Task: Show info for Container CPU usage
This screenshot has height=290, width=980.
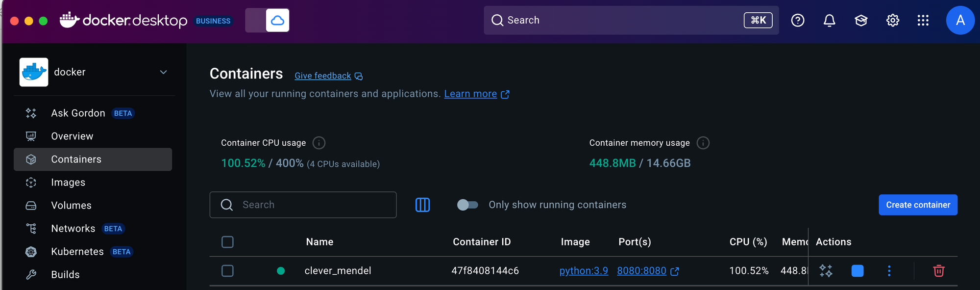Action: [x=319, y=143]
